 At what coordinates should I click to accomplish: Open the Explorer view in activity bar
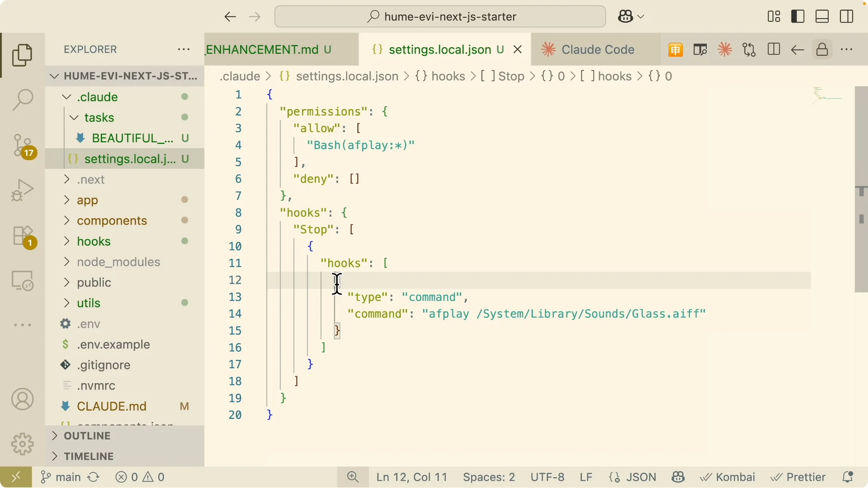pyautogui.click(x=22, y=55)
